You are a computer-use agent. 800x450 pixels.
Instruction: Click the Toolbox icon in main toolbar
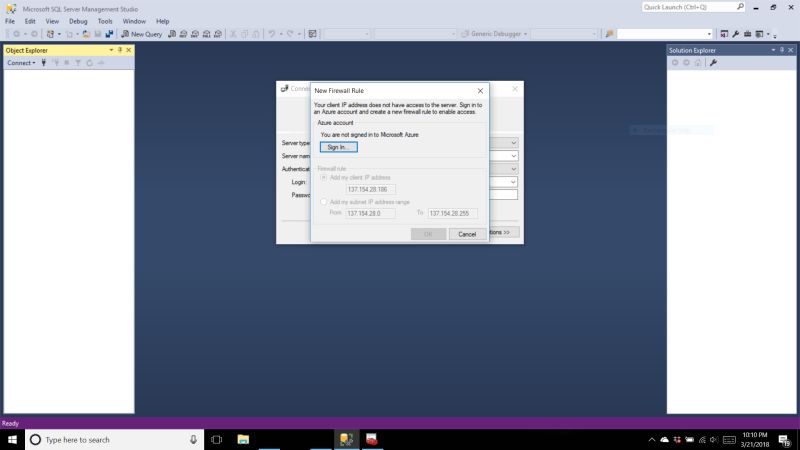tap(747, 34)
